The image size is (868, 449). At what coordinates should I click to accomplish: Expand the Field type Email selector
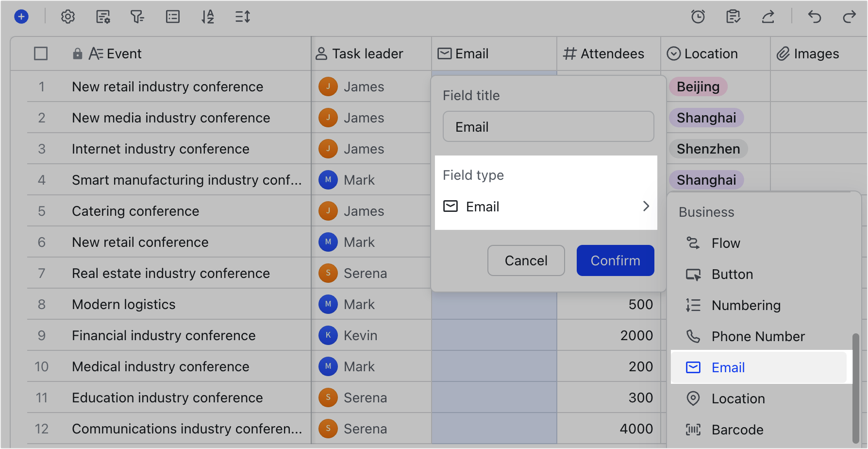coord(546,207)
